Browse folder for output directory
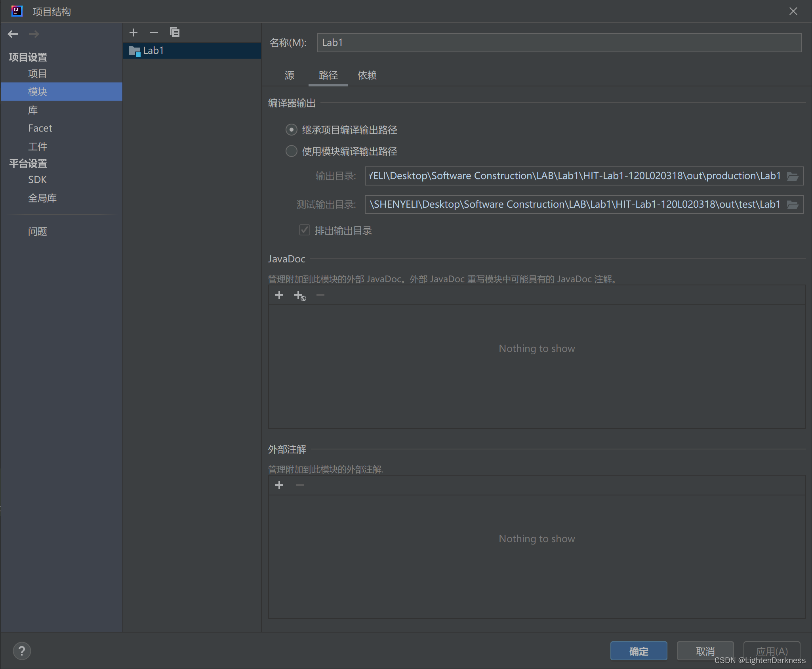This screenshot has height=669, width=812. (x=793, y=176)
